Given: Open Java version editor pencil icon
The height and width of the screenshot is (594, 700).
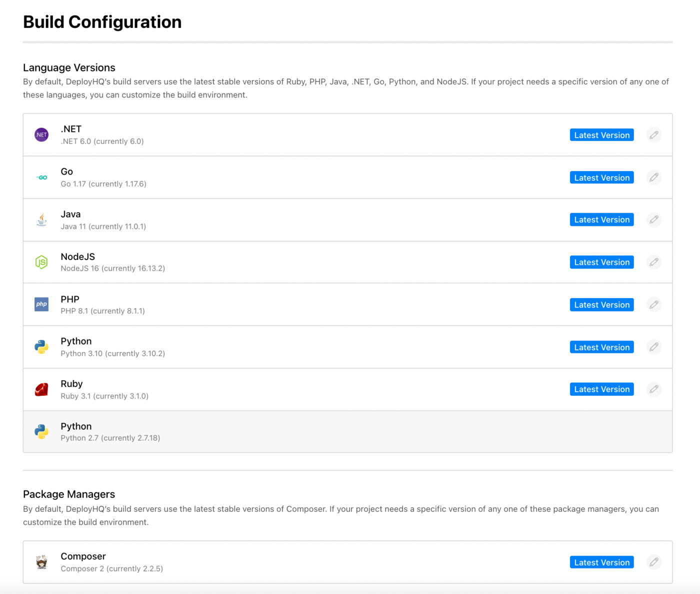Looking at the screenshot, I should click(654, 219).
